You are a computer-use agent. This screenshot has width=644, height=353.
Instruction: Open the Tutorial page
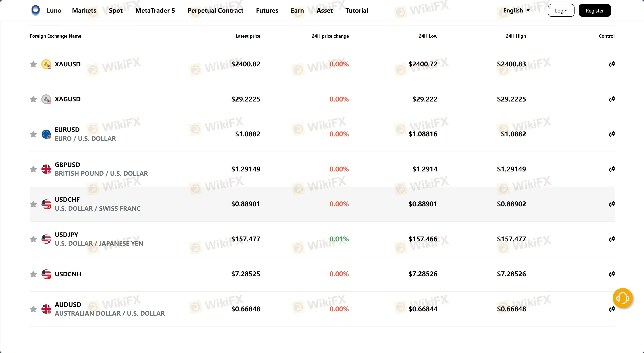click(x=357, y=10)
